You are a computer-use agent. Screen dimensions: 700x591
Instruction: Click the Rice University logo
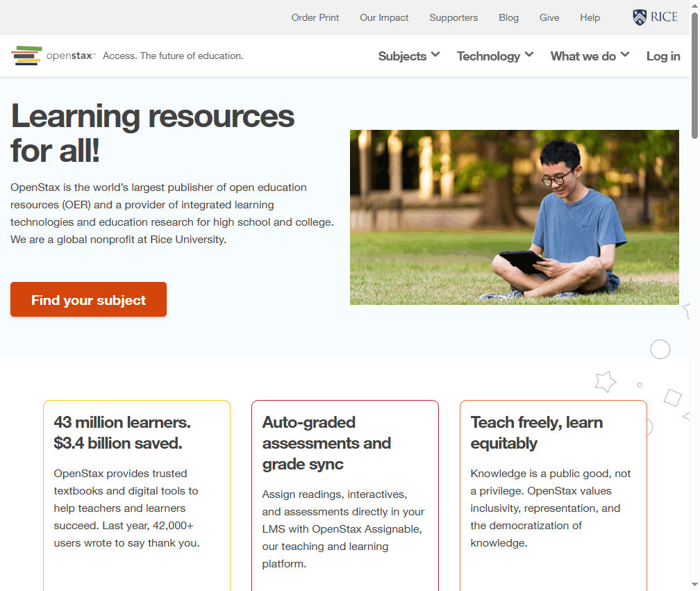point(655,17)
